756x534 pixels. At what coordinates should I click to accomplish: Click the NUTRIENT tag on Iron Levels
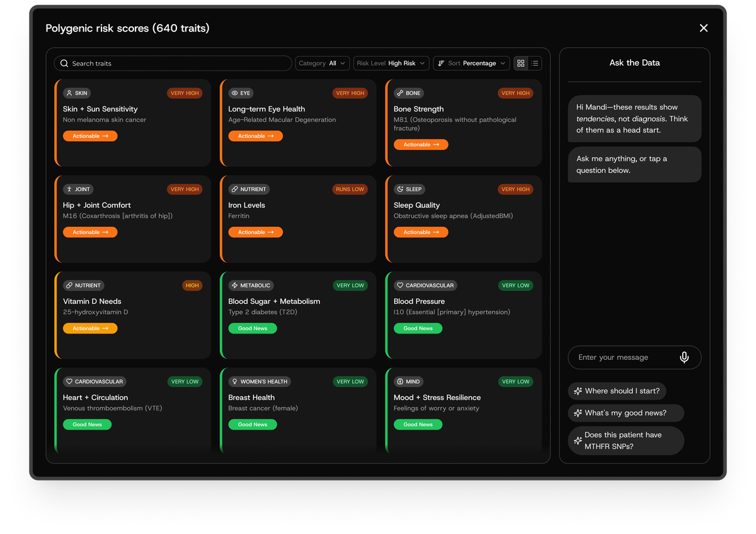[249, 189]
